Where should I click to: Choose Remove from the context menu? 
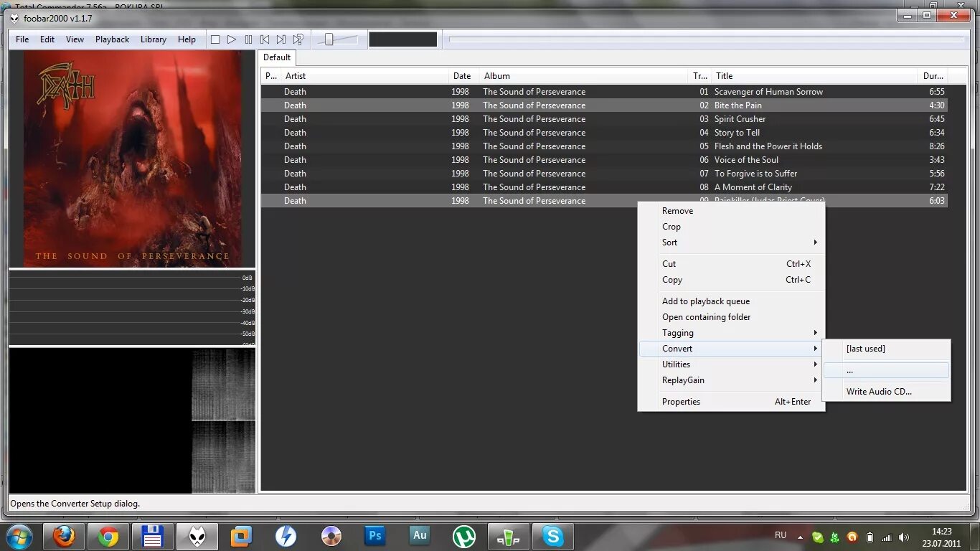coord(731,211)
